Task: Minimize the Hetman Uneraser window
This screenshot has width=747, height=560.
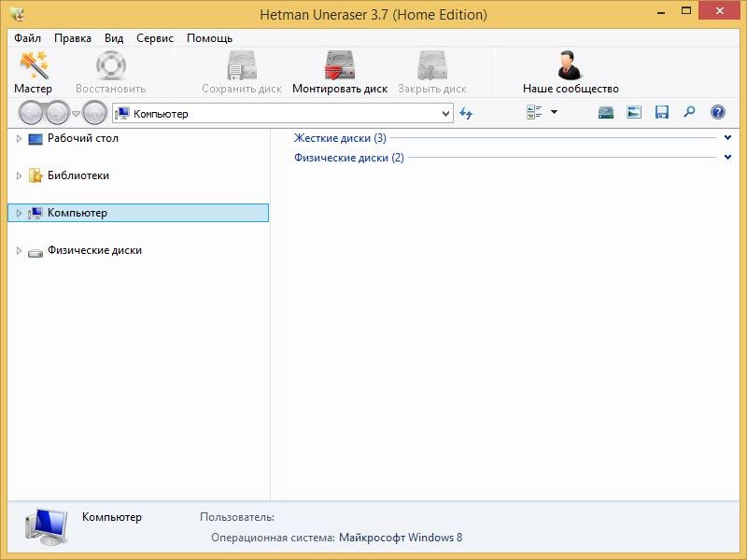Action: tap(661, 12)
